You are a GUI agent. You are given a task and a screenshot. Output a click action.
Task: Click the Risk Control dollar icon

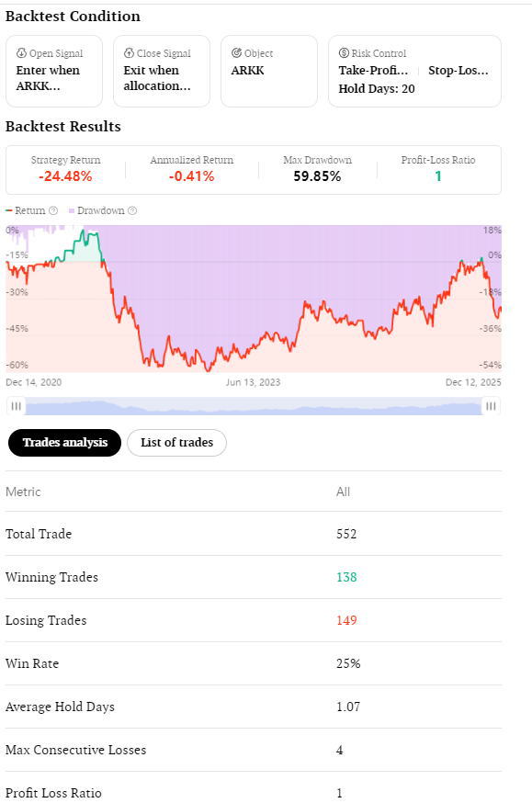[344, 52]
